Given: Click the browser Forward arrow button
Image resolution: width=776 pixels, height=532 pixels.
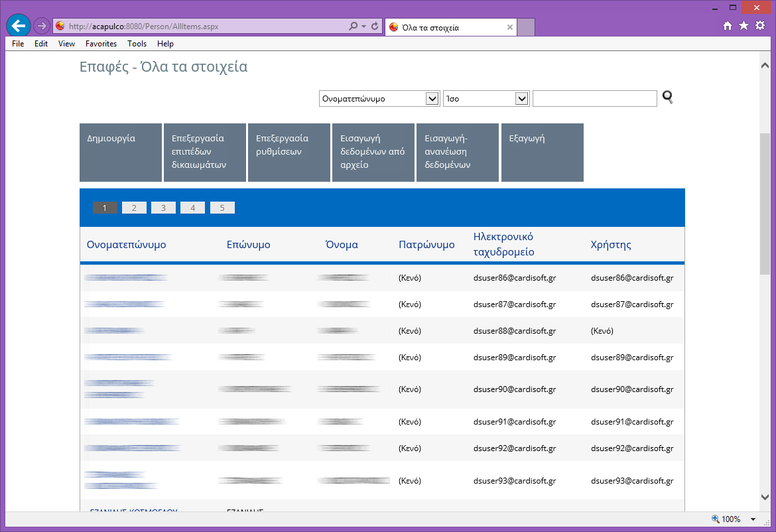Looking at the screenshot, I should click(x=42, y=27).
